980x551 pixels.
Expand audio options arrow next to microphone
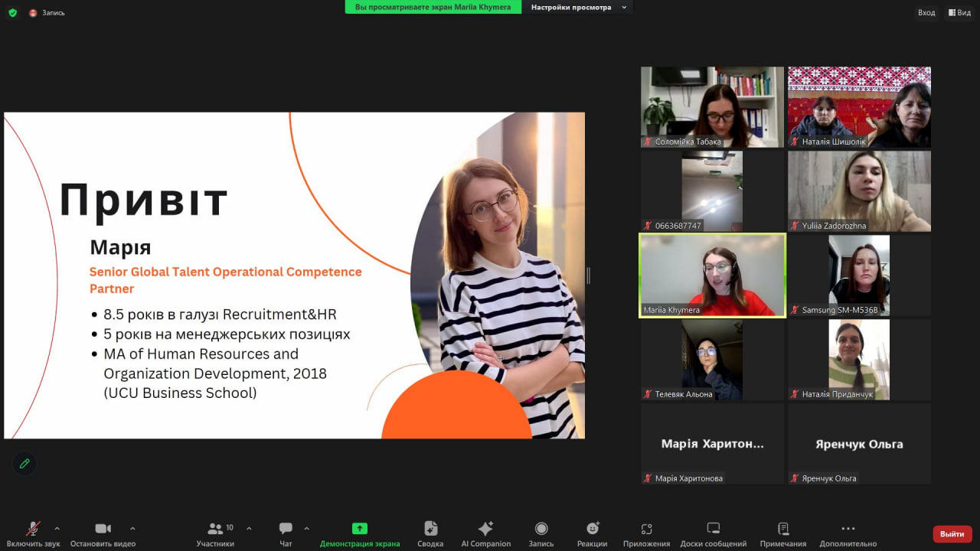coord(57,529)
